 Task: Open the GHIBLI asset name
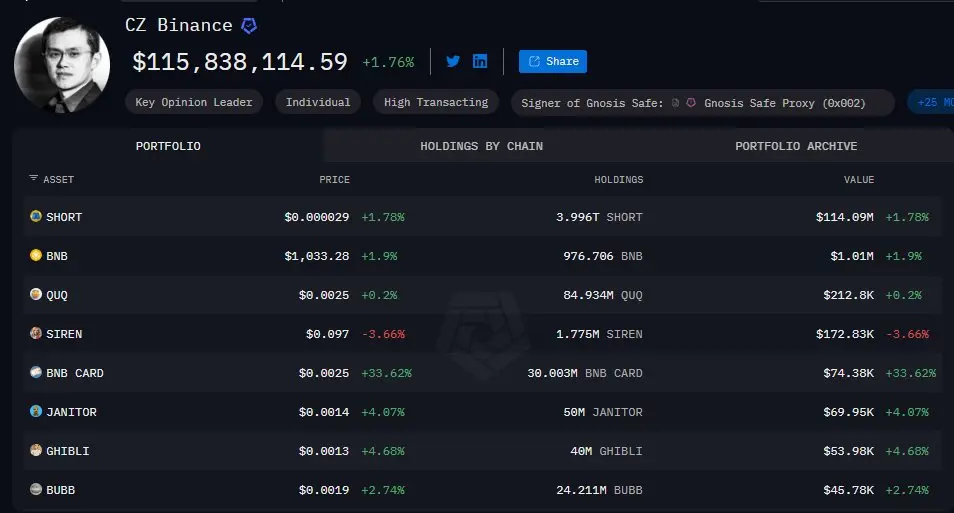(x=68, y=451)
